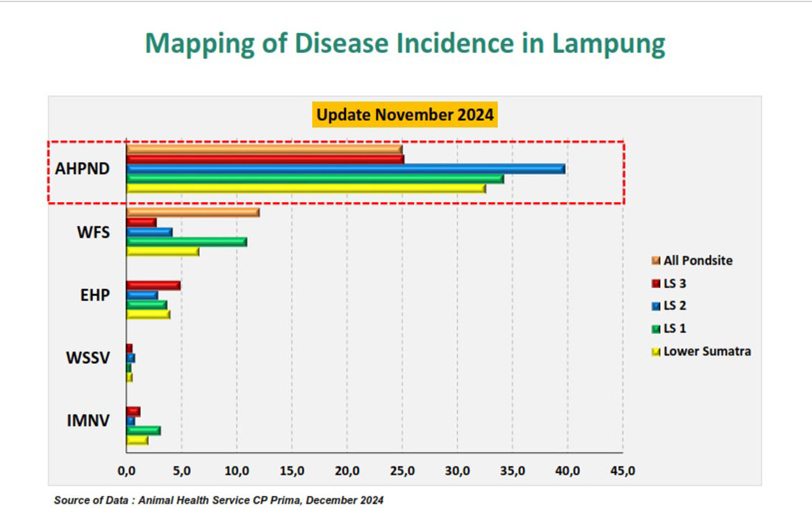Select the Lower Sumatra legend label
812x508 pixels.
coord(707,351)
